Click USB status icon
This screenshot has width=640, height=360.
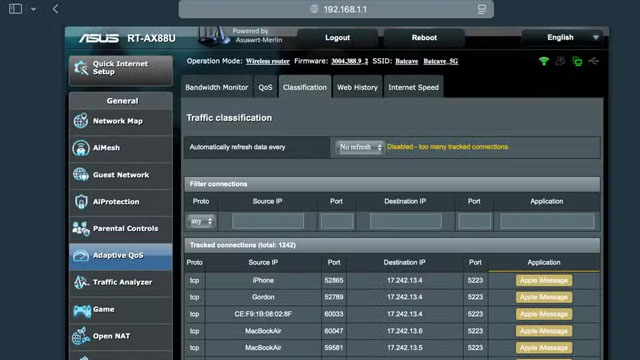click(x=593, y=61)
